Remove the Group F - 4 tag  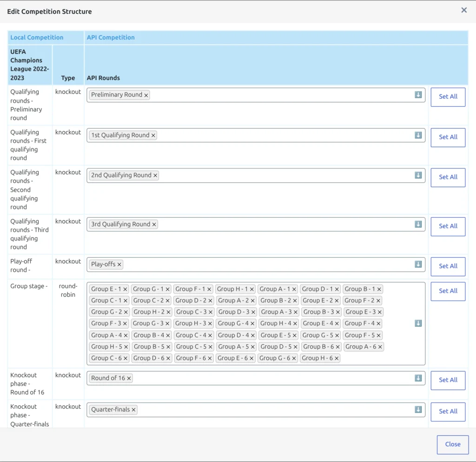point(378,324)
